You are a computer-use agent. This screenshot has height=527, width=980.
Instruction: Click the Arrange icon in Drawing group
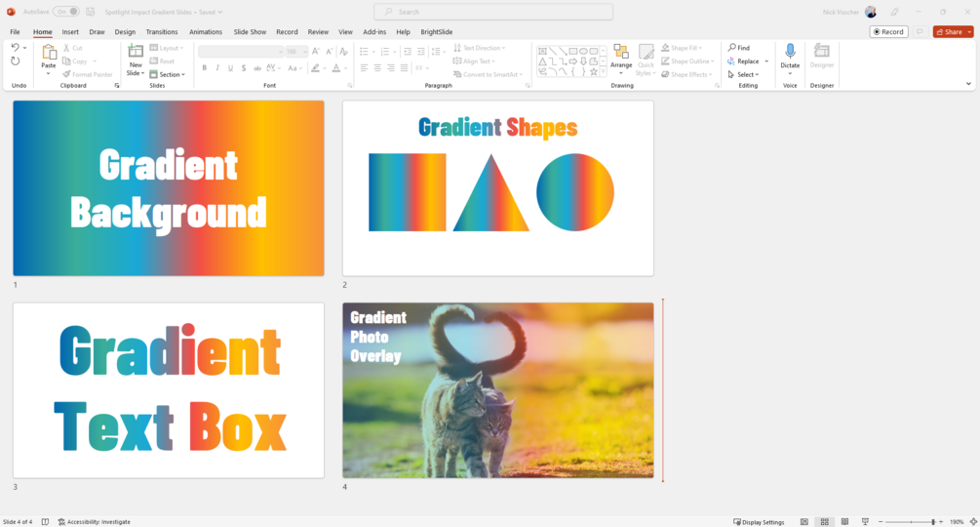click(620, 52)
